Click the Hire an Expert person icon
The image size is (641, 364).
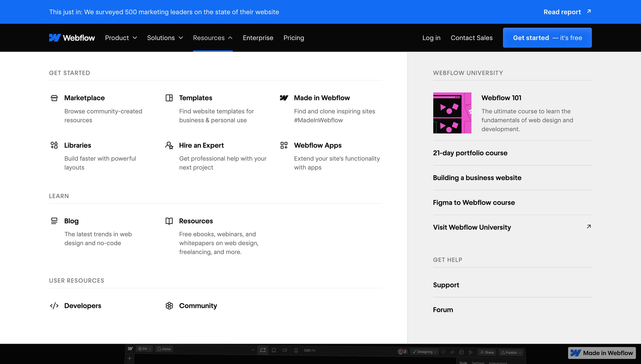(x=169, y=145)
